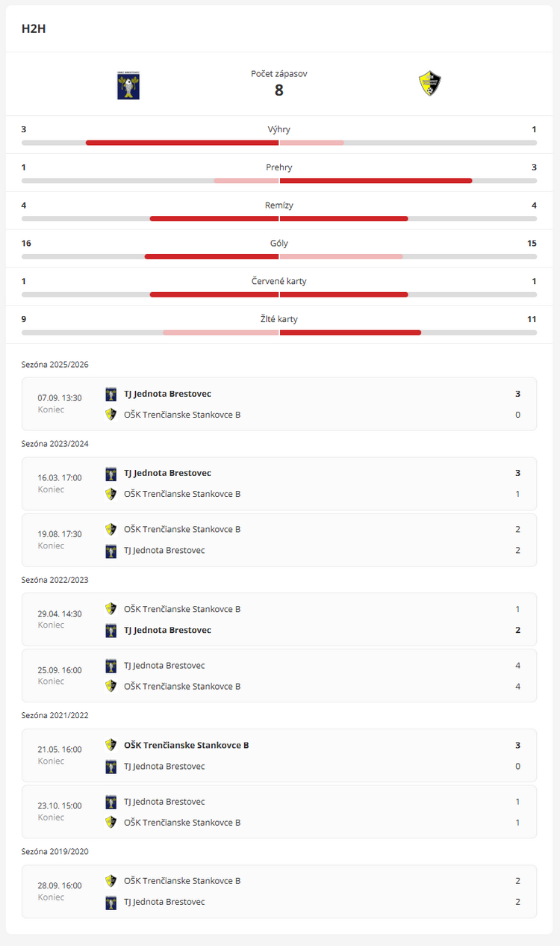Click the Počet zápasov count 8

tap(279, 90)
